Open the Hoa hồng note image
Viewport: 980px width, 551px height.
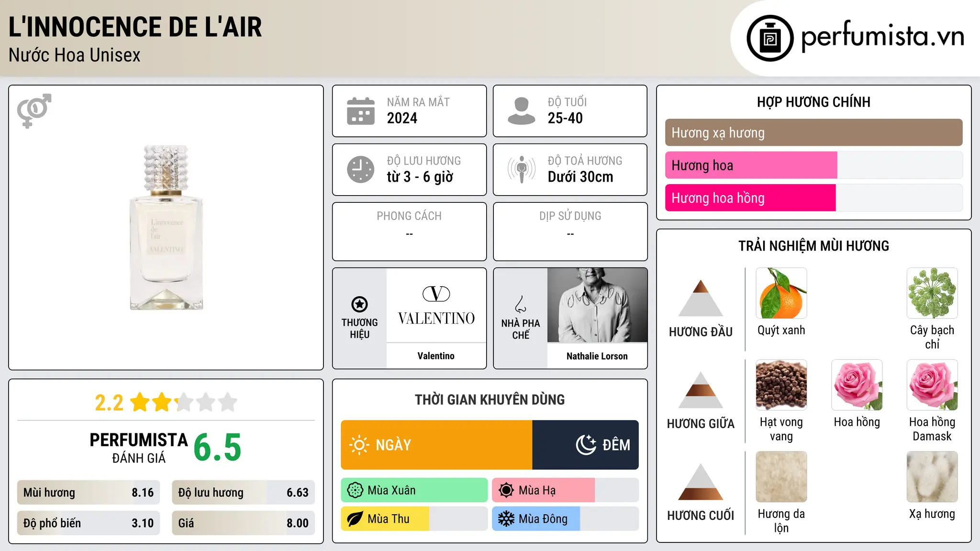click(857, 385)
